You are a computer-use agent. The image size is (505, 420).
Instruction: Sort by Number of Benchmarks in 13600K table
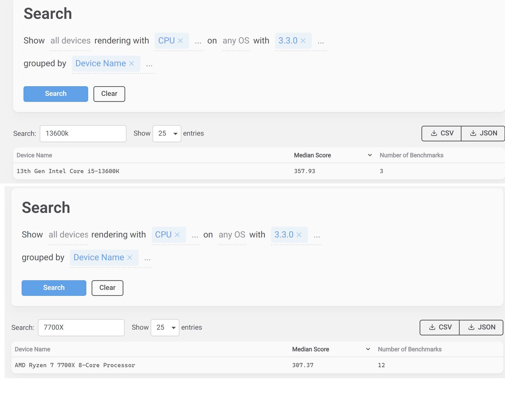(412, 155)
